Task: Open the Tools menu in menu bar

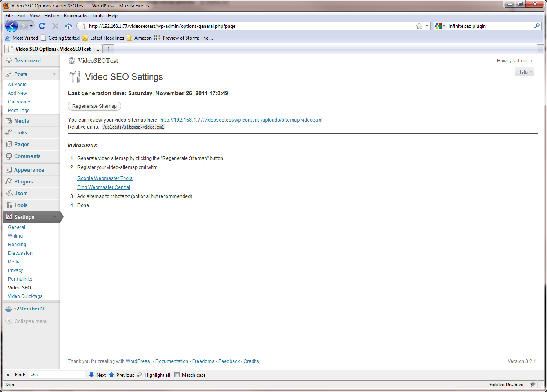Action: pyautogui.click(x=98, y=16)
